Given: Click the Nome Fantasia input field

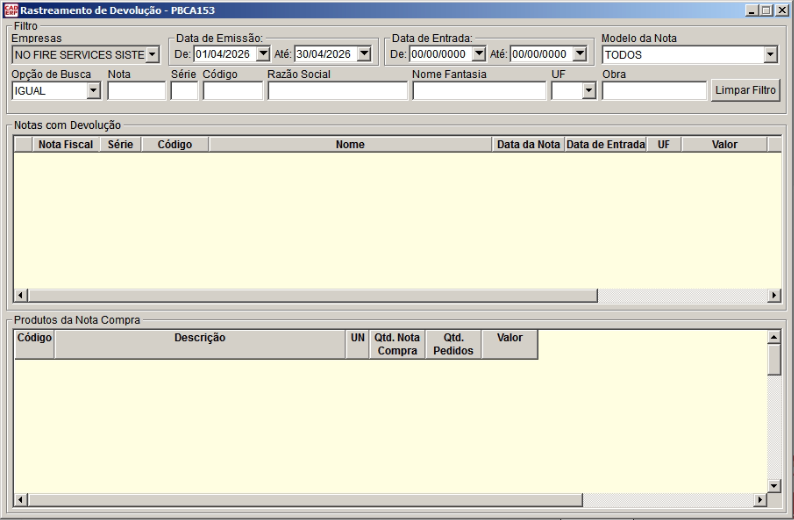Looking at the screenshot, I should click(479, 91).
